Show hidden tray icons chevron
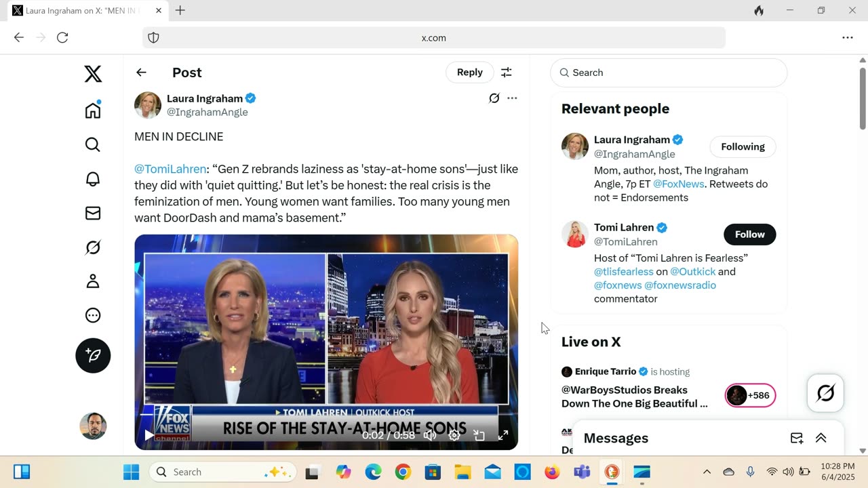 pyautogui.click(x=707, y=472)
